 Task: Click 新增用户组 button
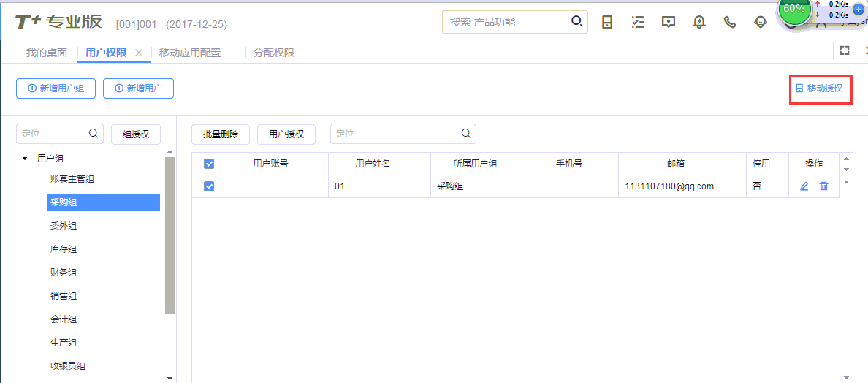[56, 88]
